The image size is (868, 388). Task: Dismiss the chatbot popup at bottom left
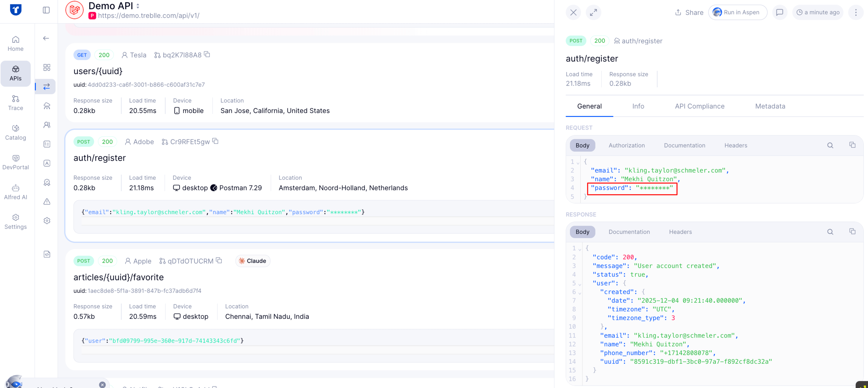coord(102,384)
